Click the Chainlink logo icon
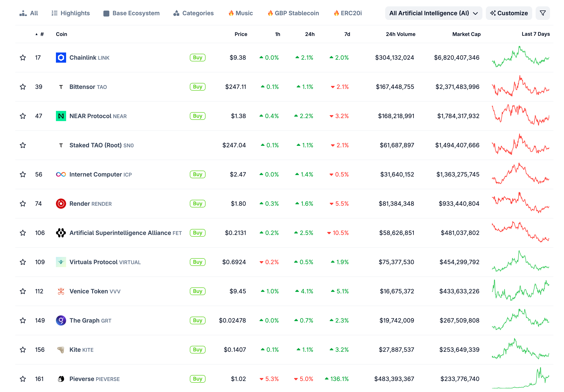 61,58
